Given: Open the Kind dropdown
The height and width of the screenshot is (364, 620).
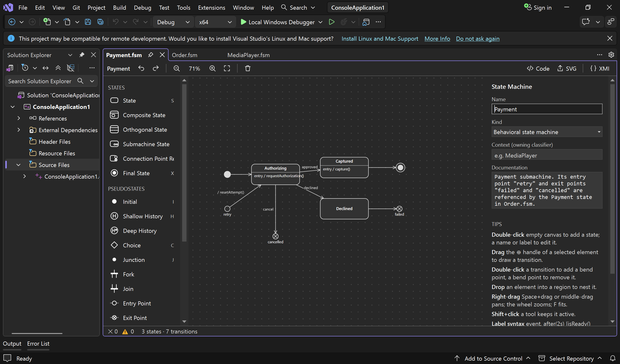Looking at the screenshot, I should [547, 132].
